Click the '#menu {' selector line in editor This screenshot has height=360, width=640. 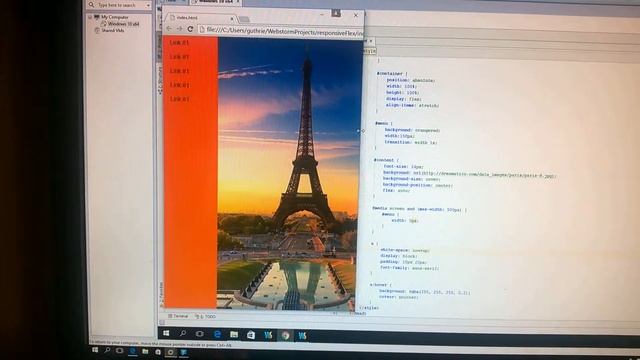point(384,123)
